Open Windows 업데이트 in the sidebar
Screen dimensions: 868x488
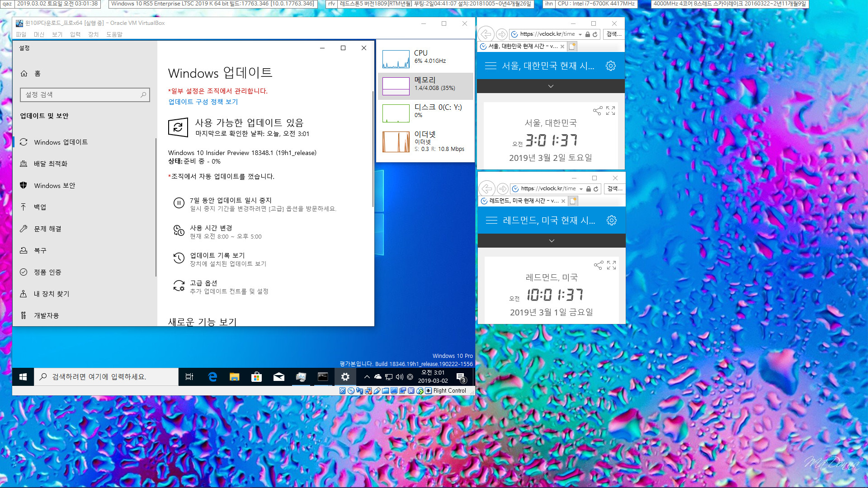(61, 142)
